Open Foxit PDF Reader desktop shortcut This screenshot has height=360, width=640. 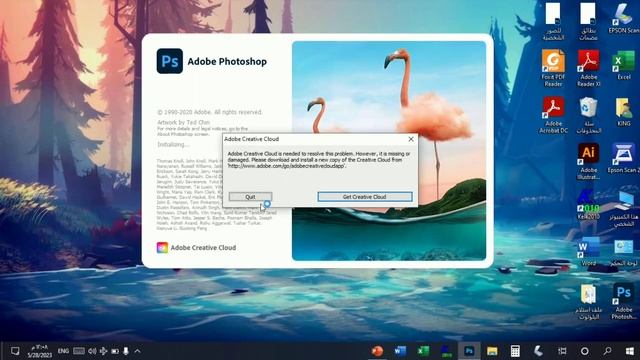553,69
